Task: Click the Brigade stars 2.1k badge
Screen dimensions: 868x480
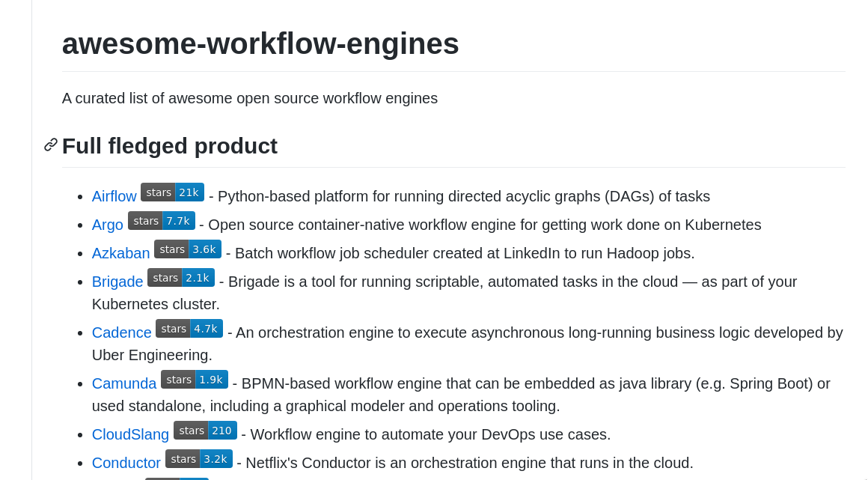Action: [x=181, y=277]
